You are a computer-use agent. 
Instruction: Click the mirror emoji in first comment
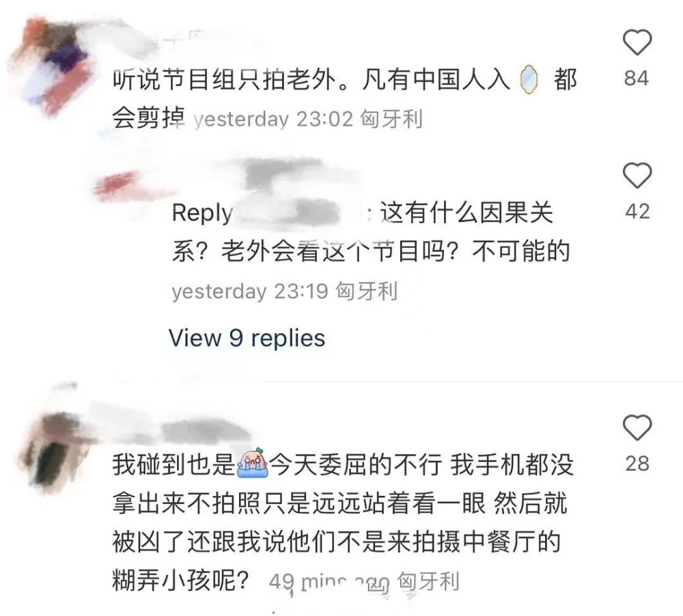[529, 79]
